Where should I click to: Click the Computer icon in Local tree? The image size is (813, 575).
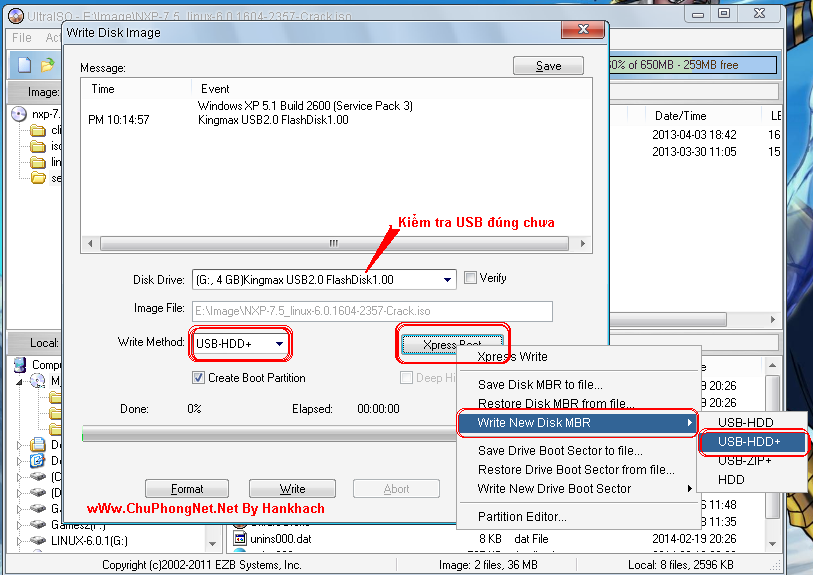pyautogui.click(x=20, y=364)
